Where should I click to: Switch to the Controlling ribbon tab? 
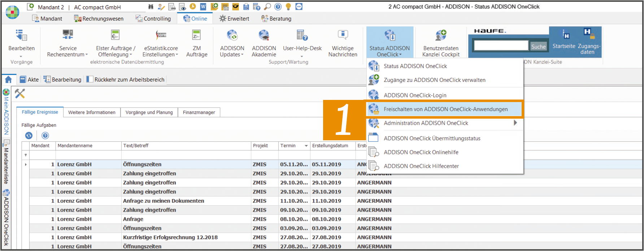(x=153, y=18)
